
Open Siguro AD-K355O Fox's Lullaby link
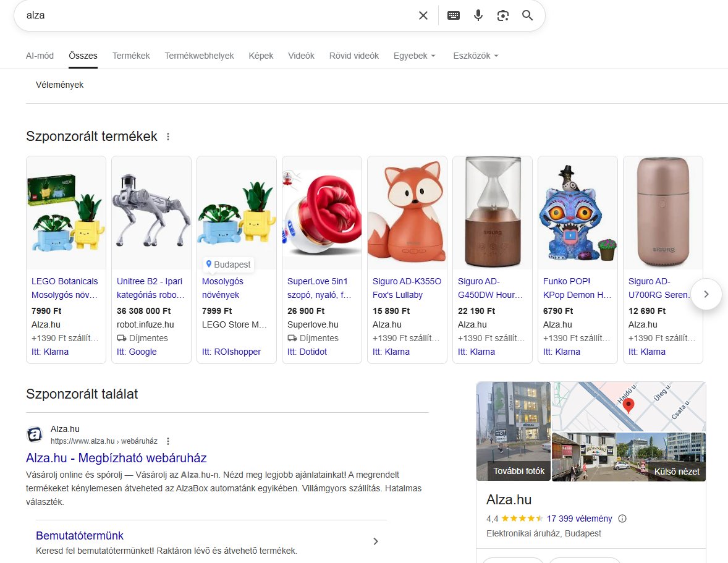(x=407, y=288)
